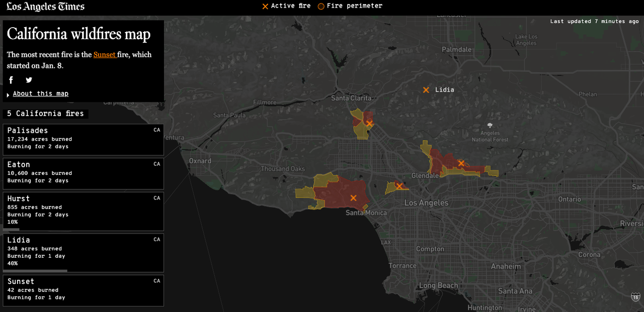644x312 pixels.
Task: Click the Interstate 15 highway shield
Action: pos(635,297)
